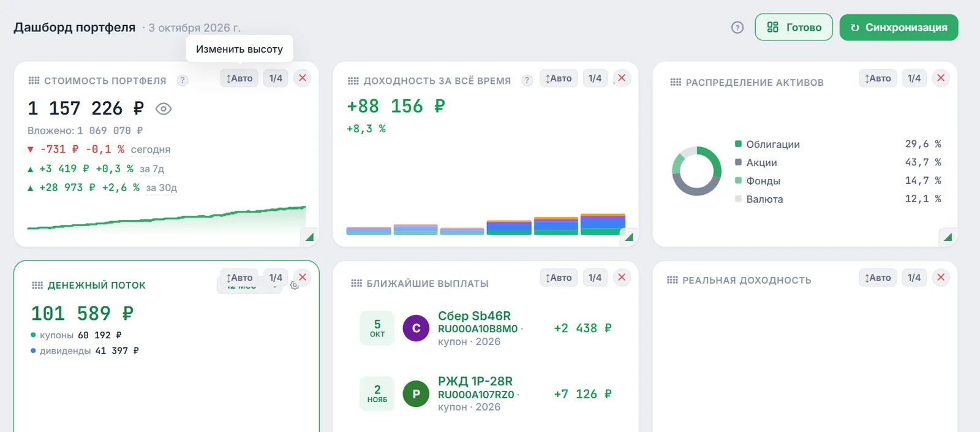
Task: Click the purple Сбер issuer avatar
Action: 416,328
